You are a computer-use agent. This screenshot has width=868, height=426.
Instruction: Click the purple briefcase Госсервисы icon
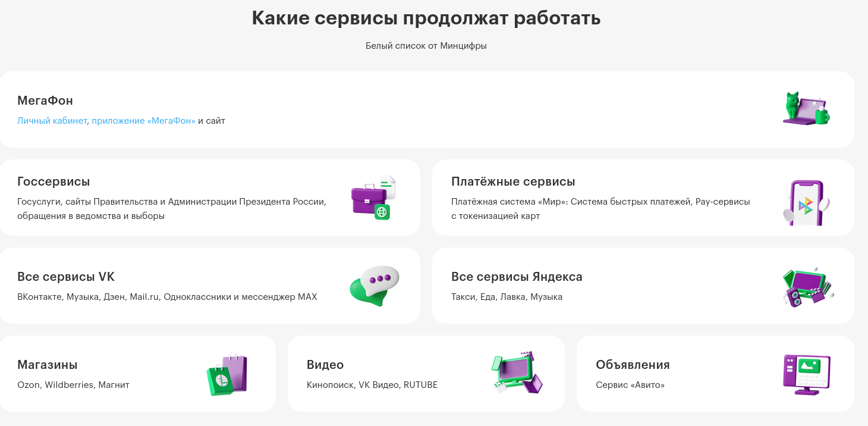click(373, 198)
